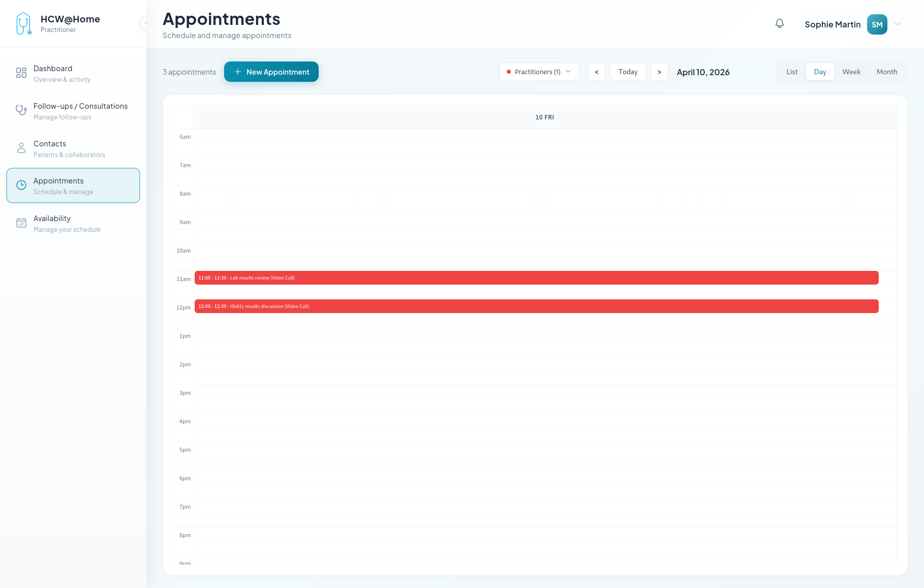The height and width of the screenshot is (588, 924).
Task: Open the notification bell
Action: click(x=780, y=23)
